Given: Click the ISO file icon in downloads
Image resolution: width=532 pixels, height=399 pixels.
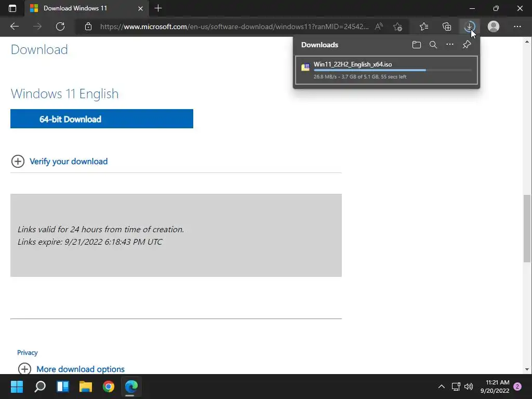Looking at the screenshot, I should coord(305,67).
